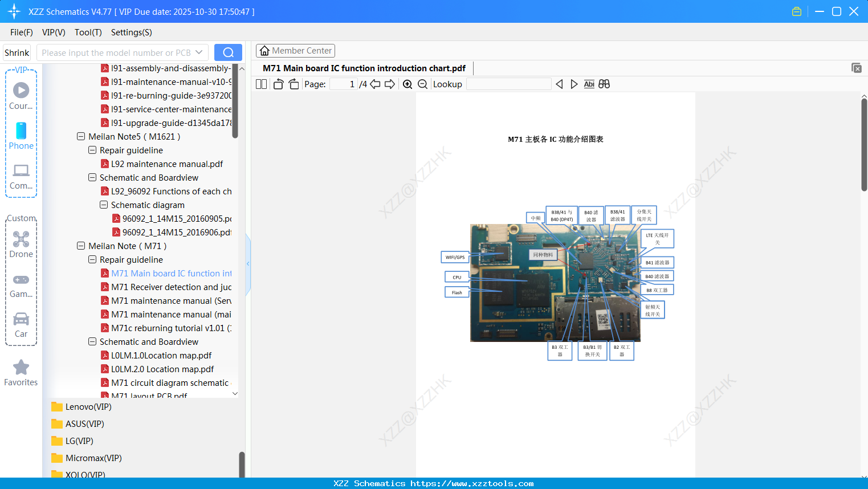868x489 pixels.
Task: Open the Car schematics section
Action: tap(21, 325)
